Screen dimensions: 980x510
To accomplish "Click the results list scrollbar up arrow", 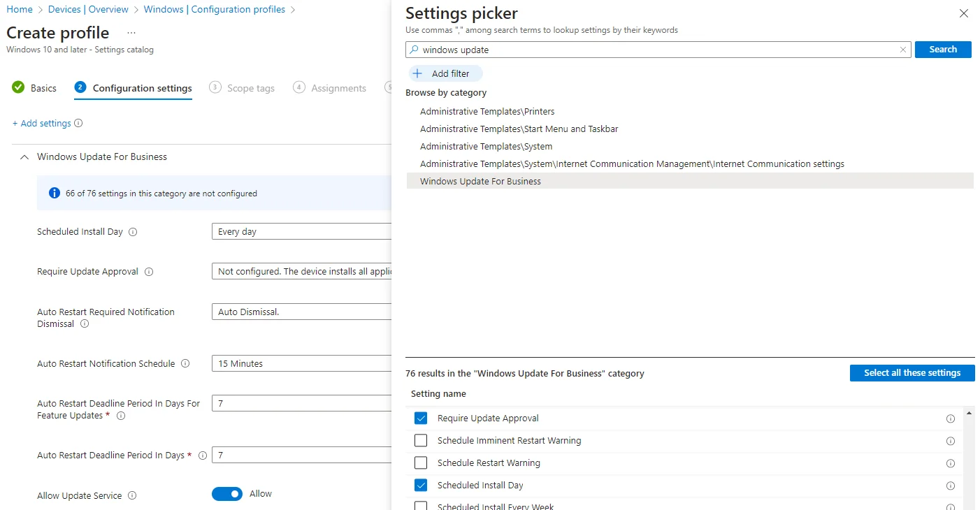I will pos(969,414).
